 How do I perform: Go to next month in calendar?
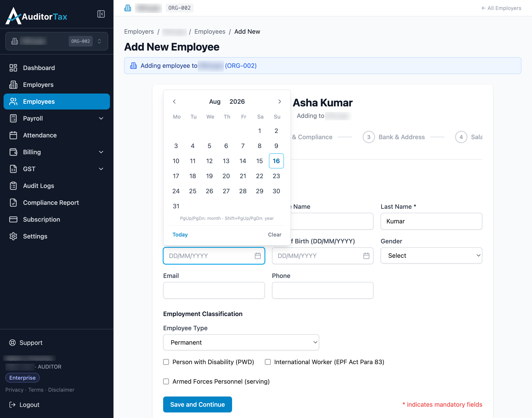280,102
